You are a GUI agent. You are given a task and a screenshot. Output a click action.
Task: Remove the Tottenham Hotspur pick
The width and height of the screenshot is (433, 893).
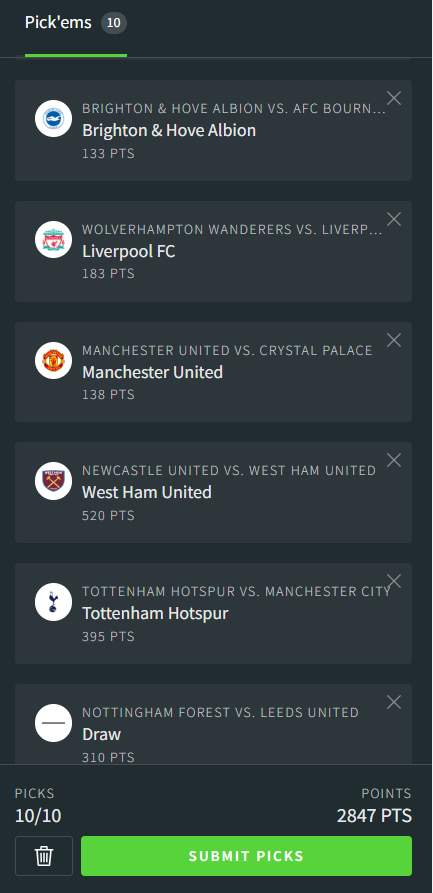click(394, 581)
